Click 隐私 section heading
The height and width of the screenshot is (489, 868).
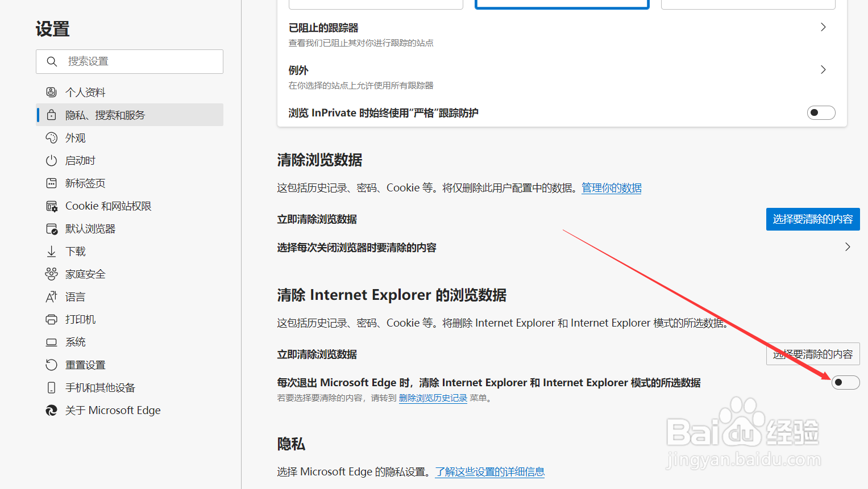(x=291, y=444)
